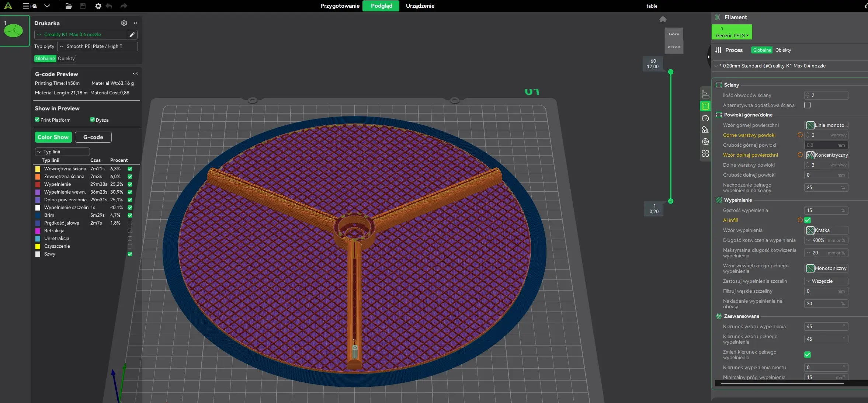The height and width of the screenshot is (403, 868).
Task: Open the Obiekty tab in Proces panel
Action: coord(784,50)
